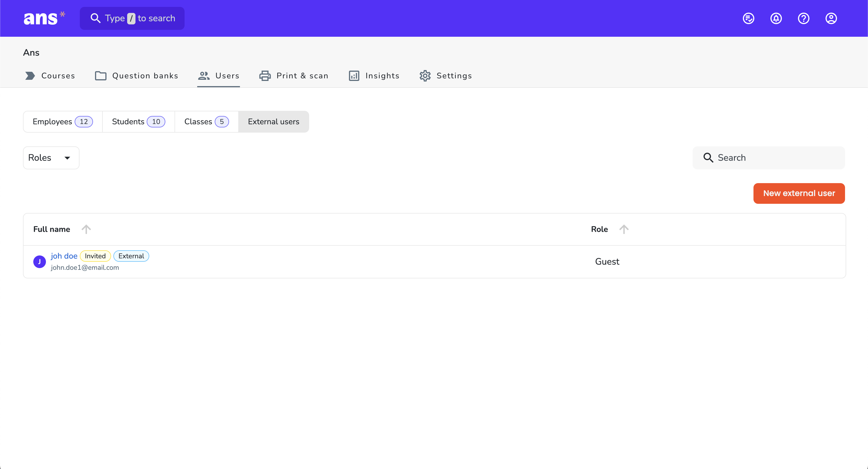
Task: Go to the Courses tab
Action: [50, 76]
